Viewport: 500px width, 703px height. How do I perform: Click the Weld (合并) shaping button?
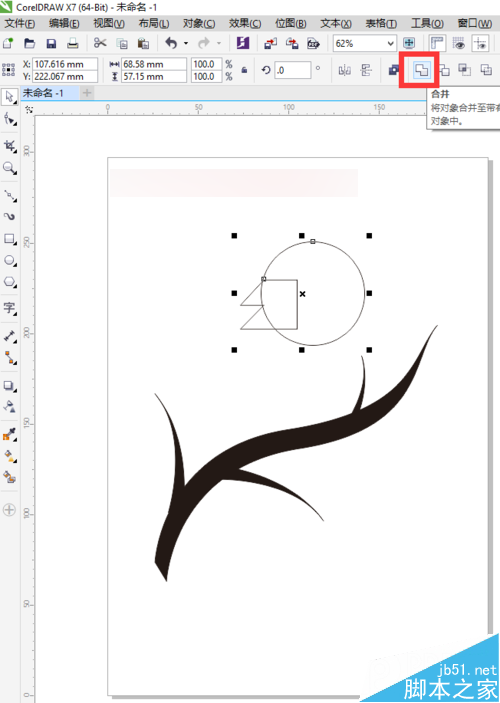point(421,70)
